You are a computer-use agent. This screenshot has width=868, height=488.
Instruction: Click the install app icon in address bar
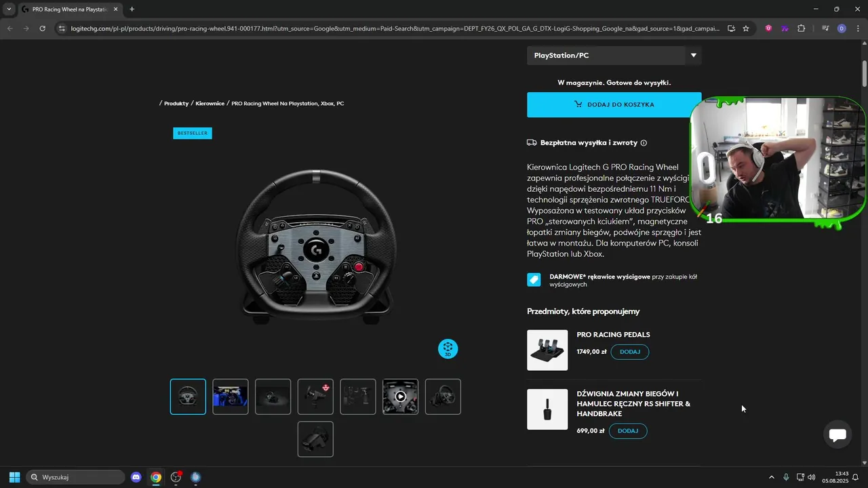point(731,28)
